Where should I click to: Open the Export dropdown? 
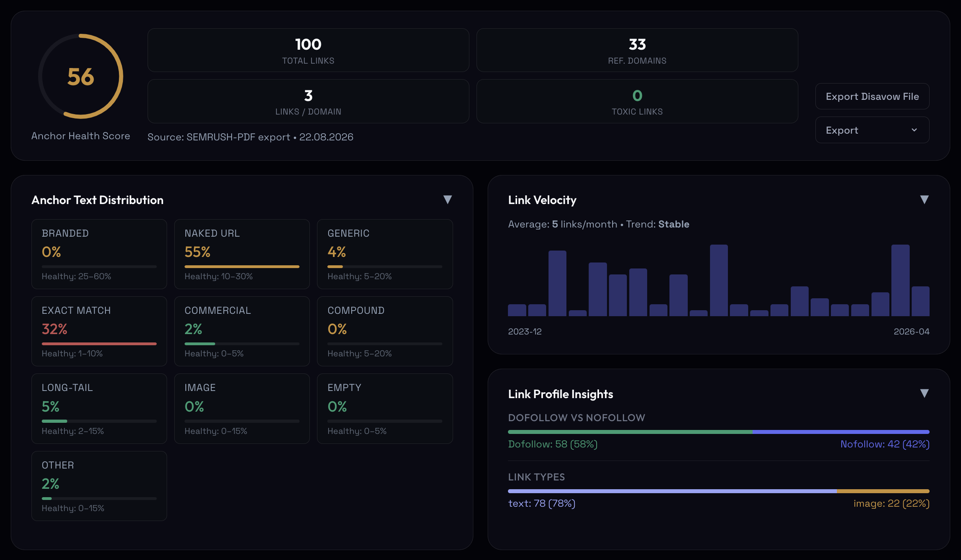872,130
